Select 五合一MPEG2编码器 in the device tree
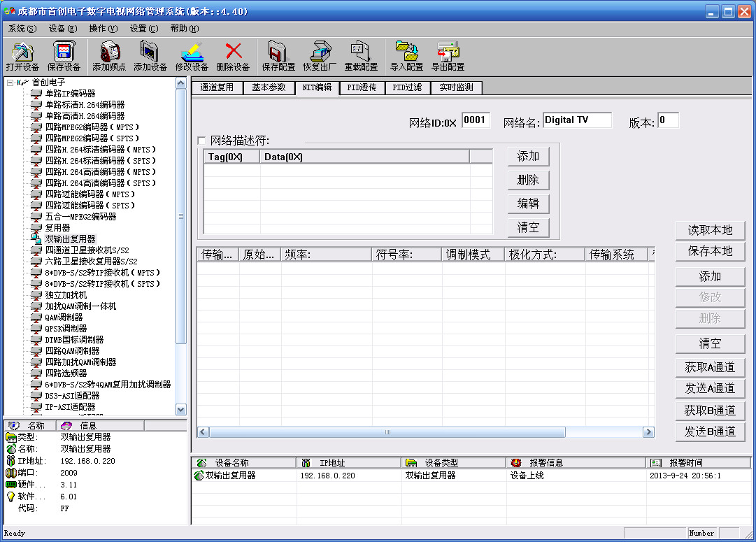This screenshot has height=542, width=756. pyautogui.click(x=80, y=217)
